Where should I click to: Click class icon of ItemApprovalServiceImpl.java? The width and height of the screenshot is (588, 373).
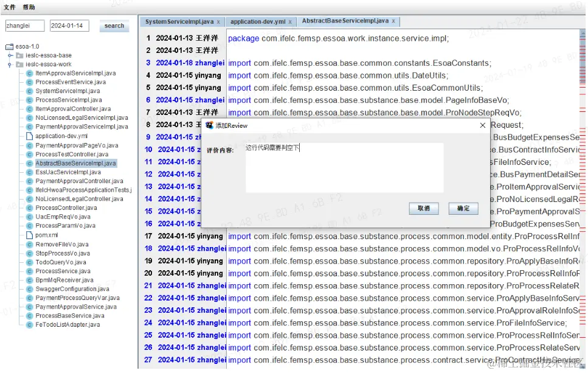coord(30,74)
